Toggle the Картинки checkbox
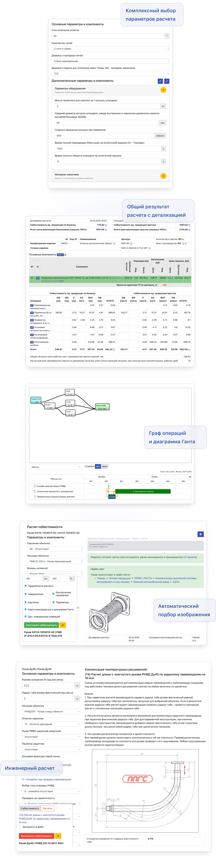Screen dimensions: 216x868 (25, 602)
